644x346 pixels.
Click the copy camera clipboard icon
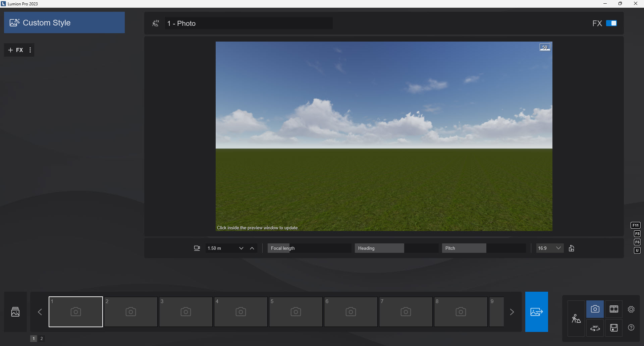coord(572,248)
